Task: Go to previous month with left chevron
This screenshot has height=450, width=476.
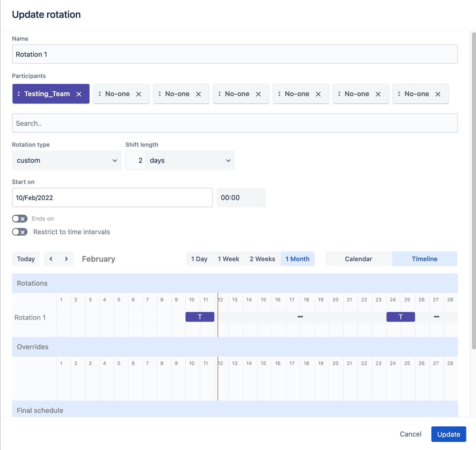Action: pyautogui.click(x=51, y=259)
